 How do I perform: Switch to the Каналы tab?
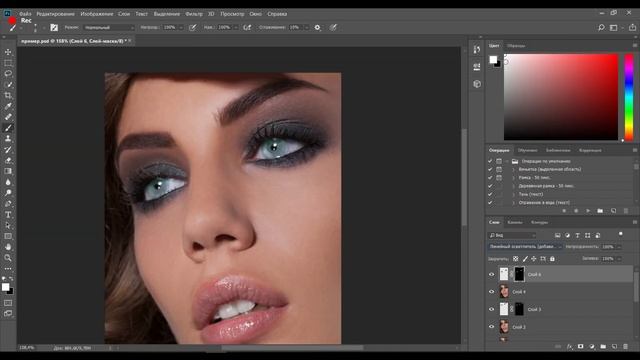pyautogui.click(x=515, y=222)
